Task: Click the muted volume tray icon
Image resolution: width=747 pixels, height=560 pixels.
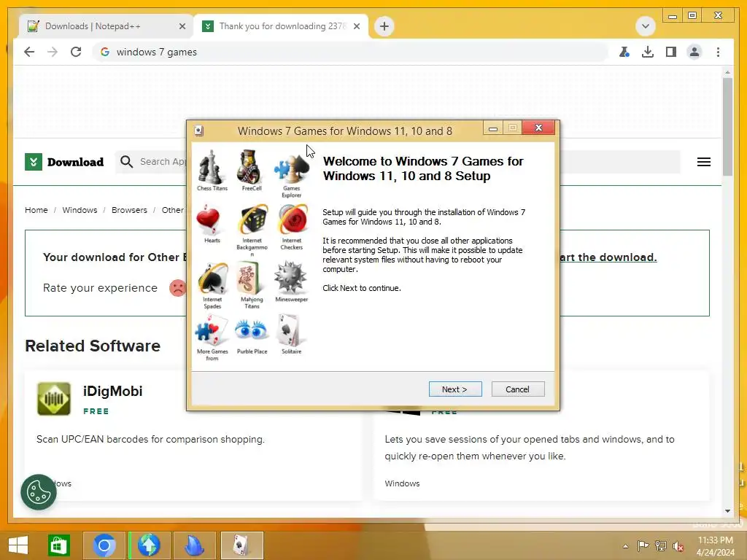Action: point(678,546)
